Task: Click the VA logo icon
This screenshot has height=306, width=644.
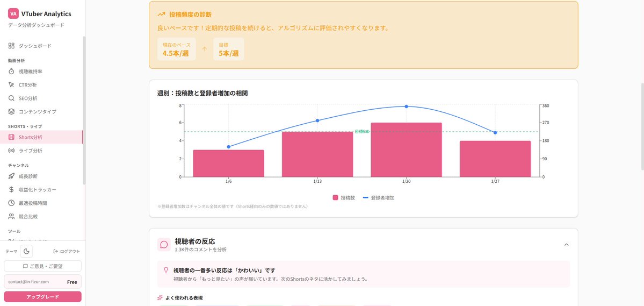Action: pos(13,13)
